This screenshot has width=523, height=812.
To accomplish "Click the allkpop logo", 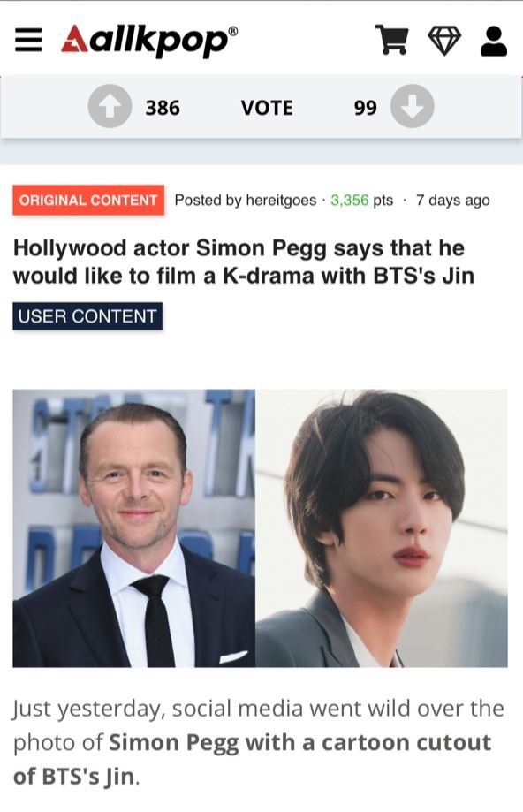I will [x=149, y=41].
